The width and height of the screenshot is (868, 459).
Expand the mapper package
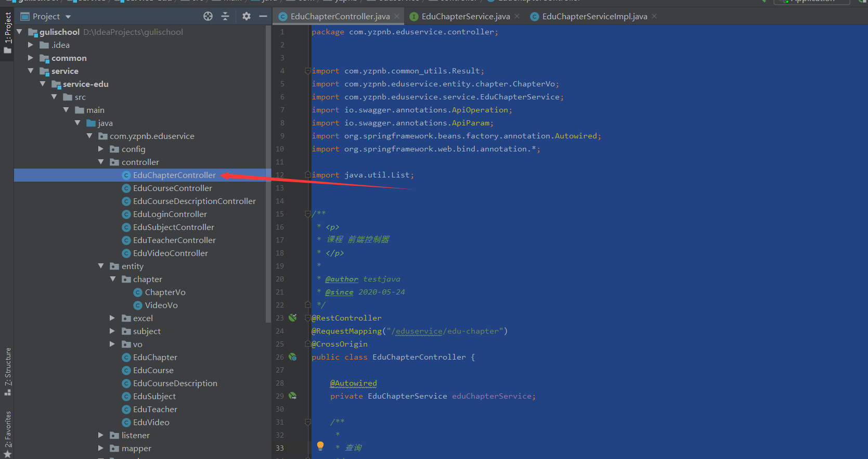click(x=101, y=448)
